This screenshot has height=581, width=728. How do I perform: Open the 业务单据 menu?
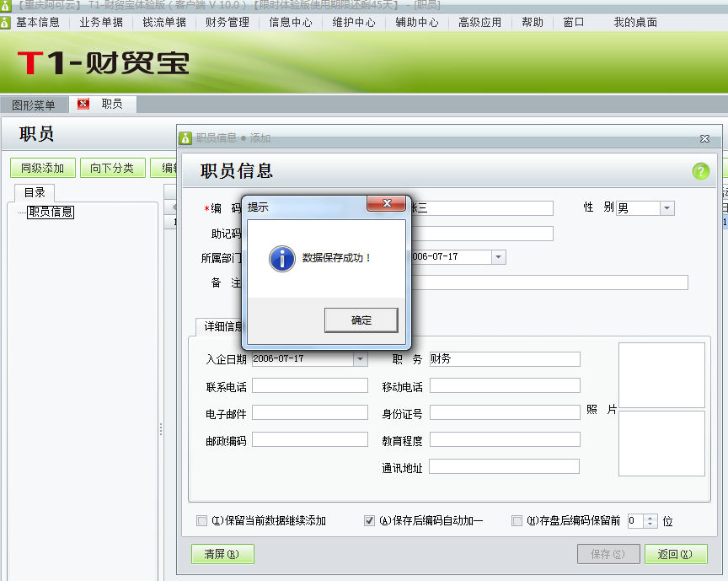101,22
